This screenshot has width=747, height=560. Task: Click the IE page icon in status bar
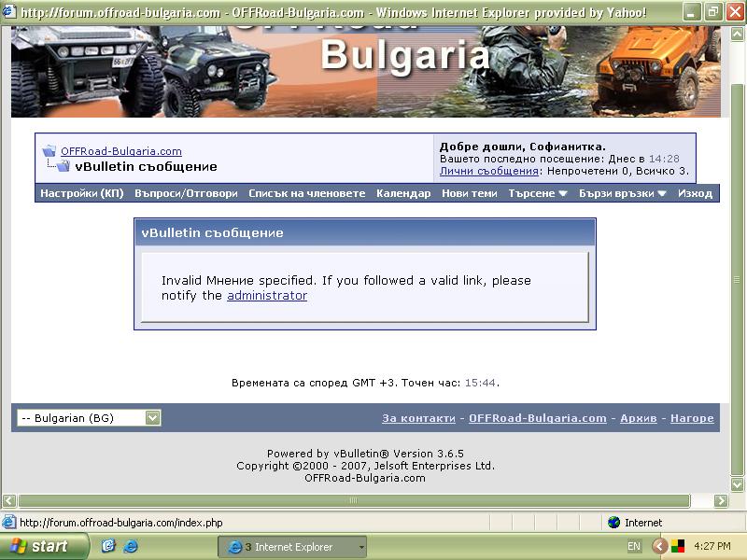pos(8,523)
